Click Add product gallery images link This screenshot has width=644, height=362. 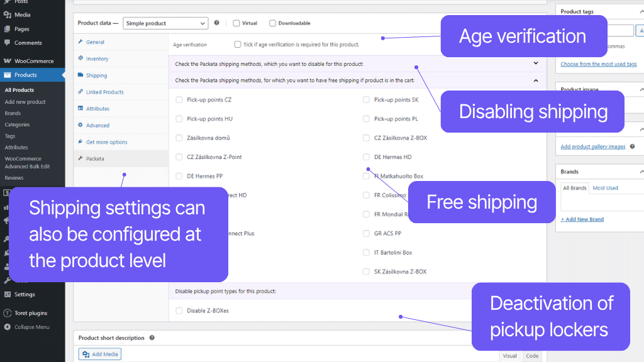(x=592, y=146)
